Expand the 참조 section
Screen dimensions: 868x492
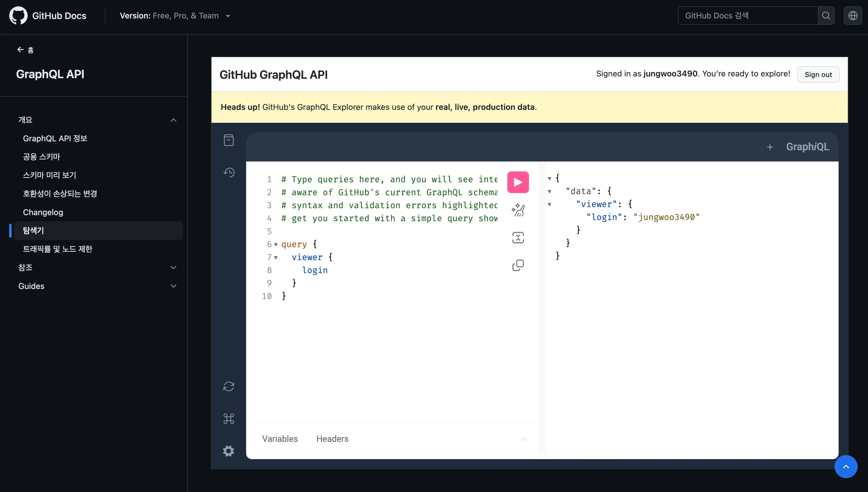point(173,268)
